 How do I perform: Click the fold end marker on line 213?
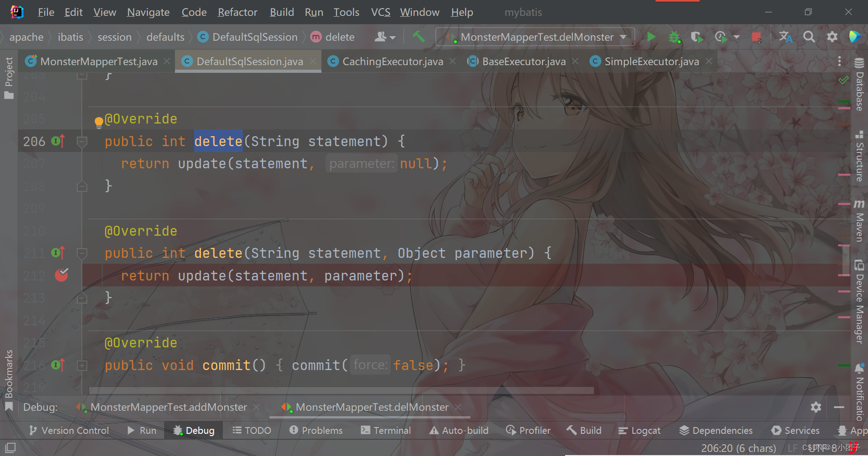pyautogui.click(x=82, y=298)
